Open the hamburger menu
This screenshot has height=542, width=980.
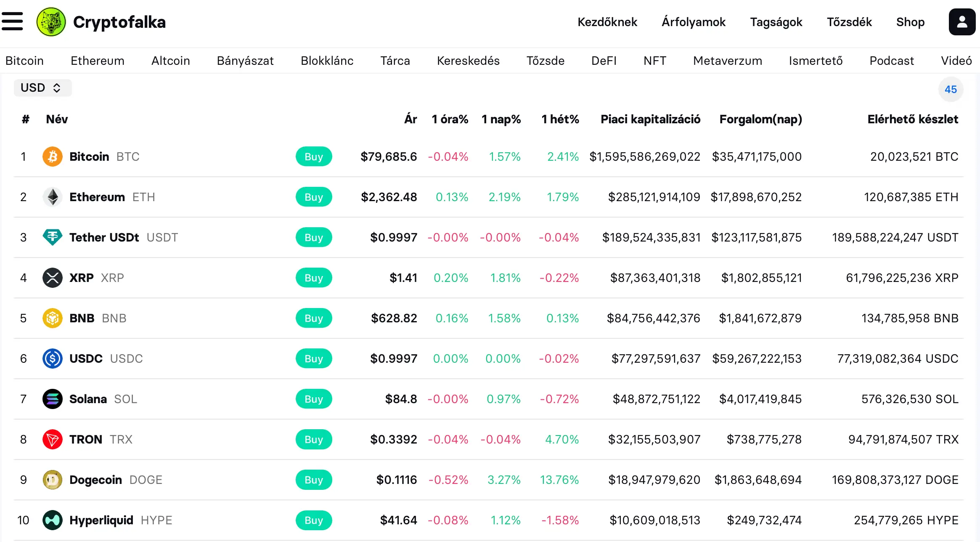[12, 21]
